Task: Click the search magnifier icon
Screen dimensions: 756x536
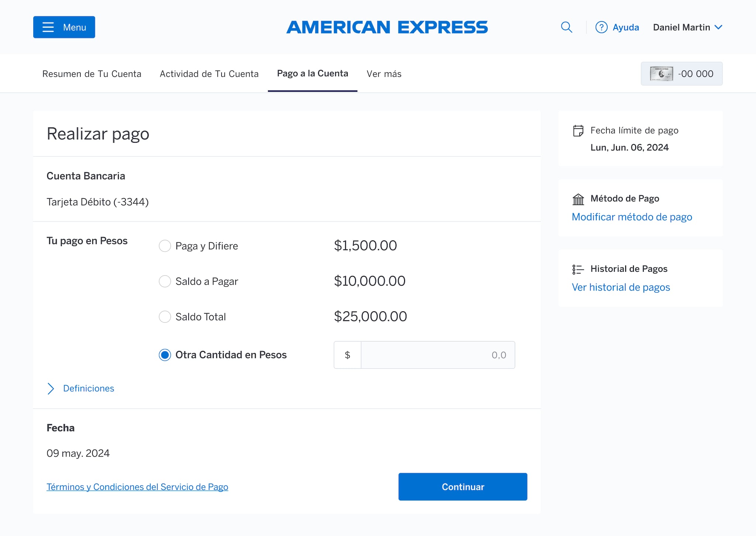Action: [566, 27]
